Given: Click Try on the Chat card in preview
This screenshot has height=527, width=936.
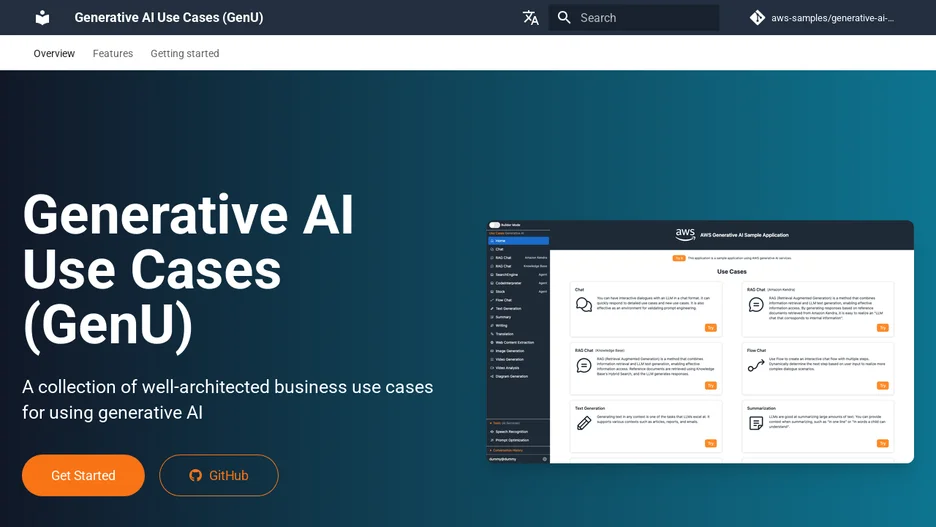Looking at the screenshot, I should pos(710,328).
